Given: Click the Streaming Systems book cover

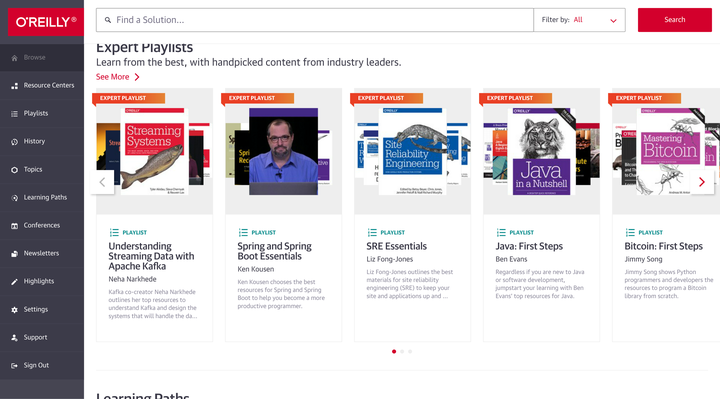Looking at the screenshot, I should coord(154,152).
